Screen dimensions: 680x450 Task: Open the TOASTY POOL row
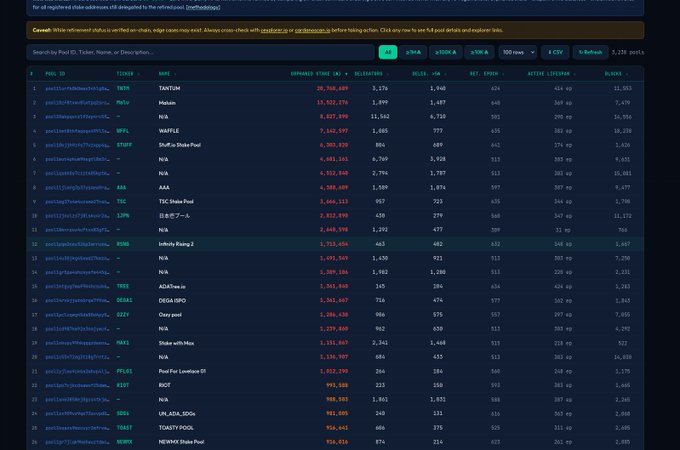tap(335, 428)
